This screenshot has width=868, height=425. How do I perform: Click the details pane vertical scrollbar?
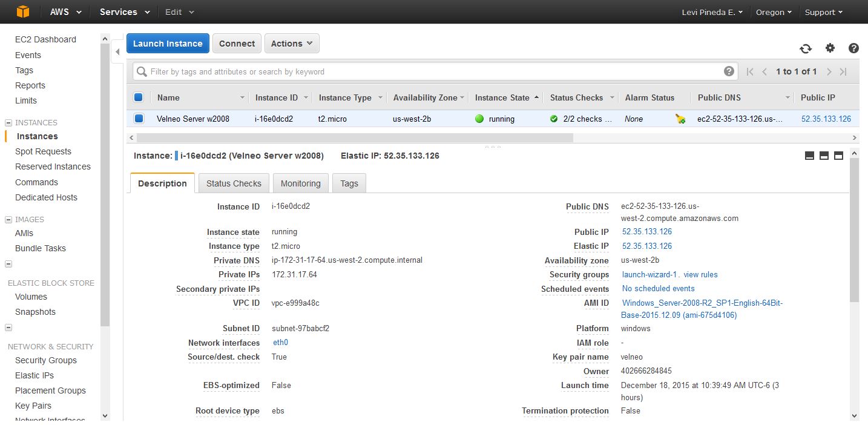click(x=854, y=231)
